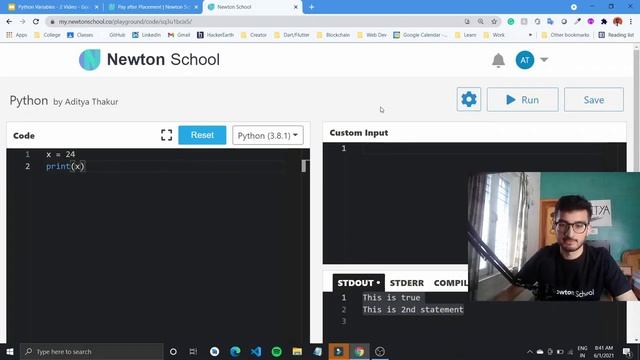Bookmark this page with the star
Image resolution: width=640 pixels, height=360 pixels.
(494, 21)
